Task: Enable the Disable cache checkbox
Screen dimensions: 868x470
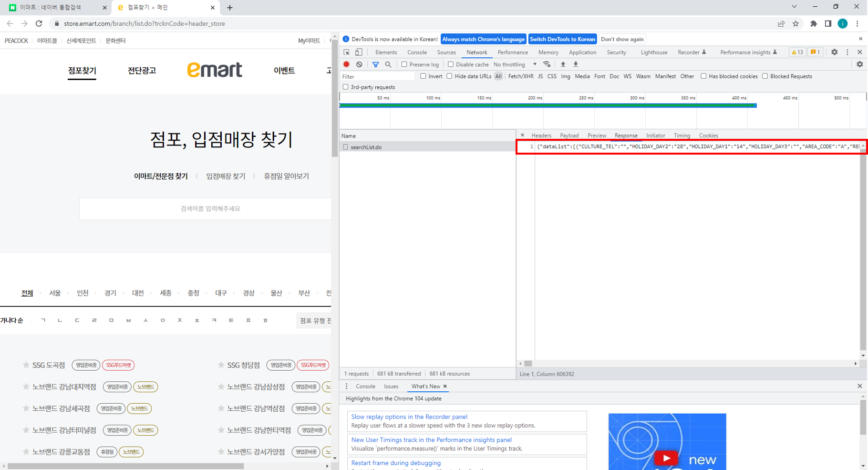Action: (451, 64)
